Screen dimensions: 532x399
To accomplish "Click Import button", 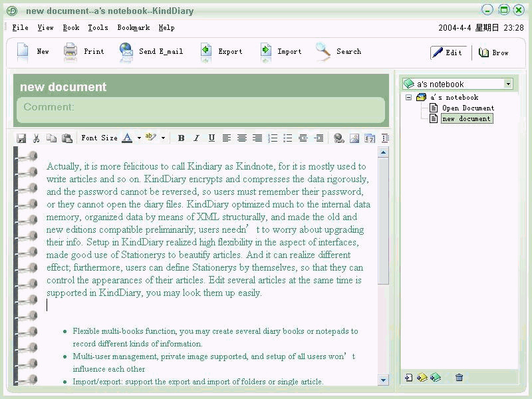I will coord(281,52).
